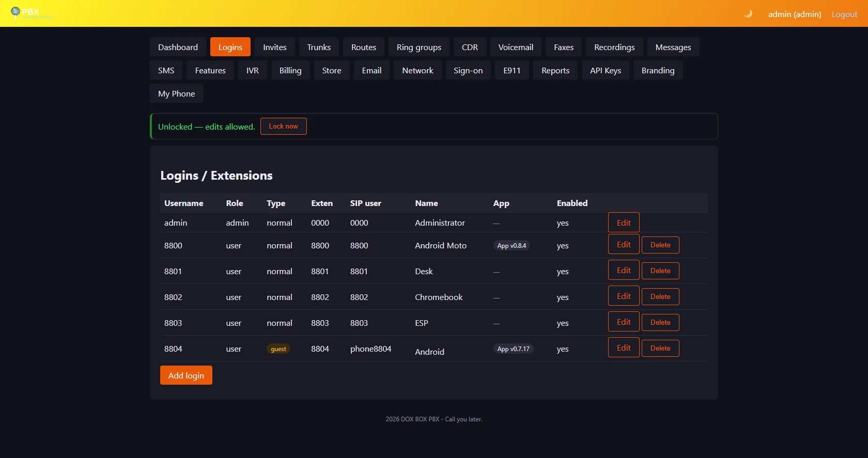Open the Network tab

pos(417,70)
